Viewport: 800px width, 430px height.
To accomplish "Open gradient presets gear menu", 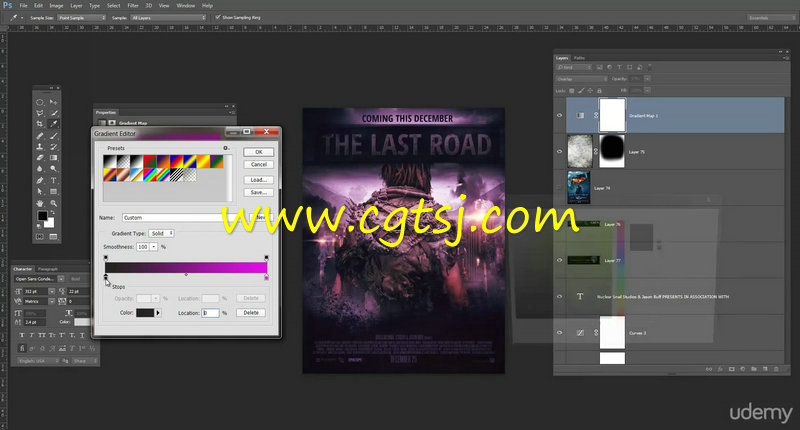I will coord(226,148).
